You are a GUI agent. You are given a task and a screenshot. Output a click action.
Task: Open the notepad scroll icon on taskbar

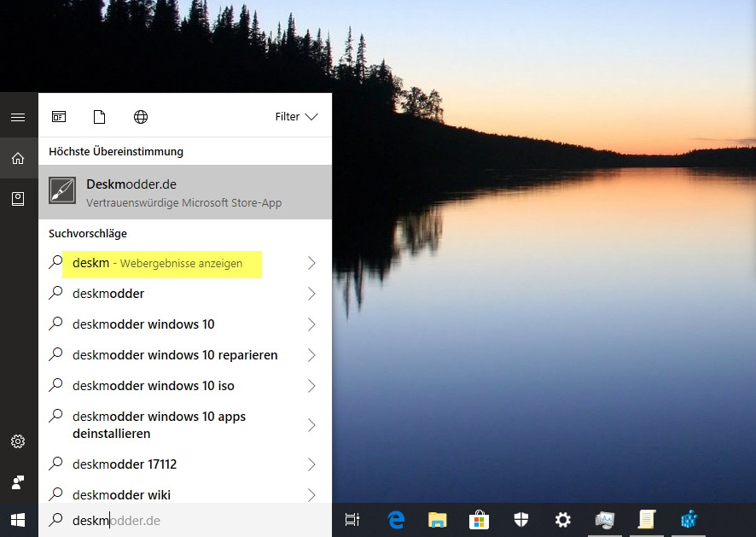646,520
